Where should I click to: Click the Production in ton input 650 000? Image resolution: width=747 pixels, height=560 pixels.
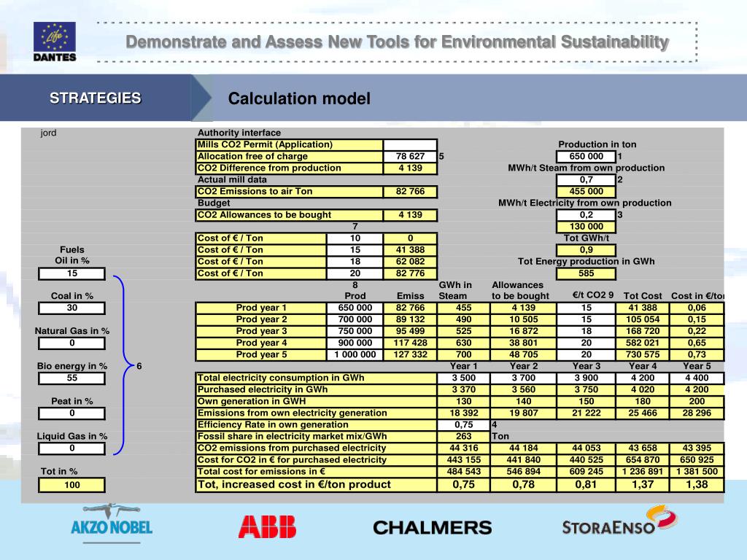pos(586,156)
